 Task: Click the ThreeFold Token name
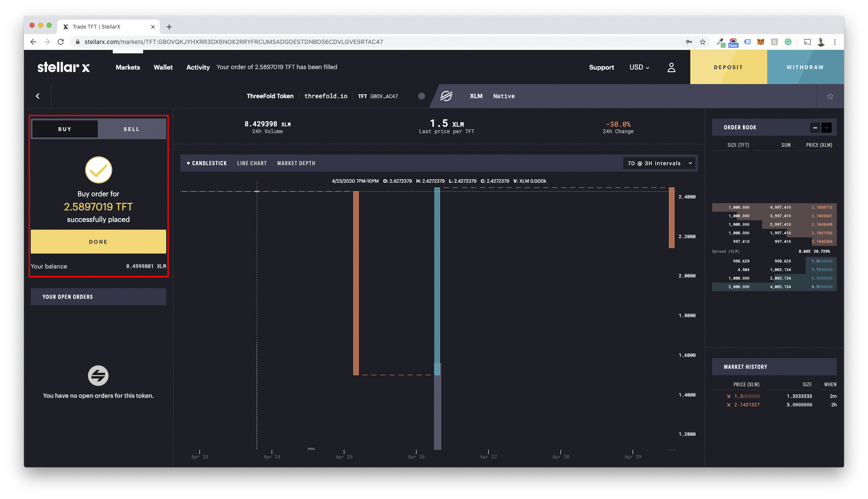270,96
